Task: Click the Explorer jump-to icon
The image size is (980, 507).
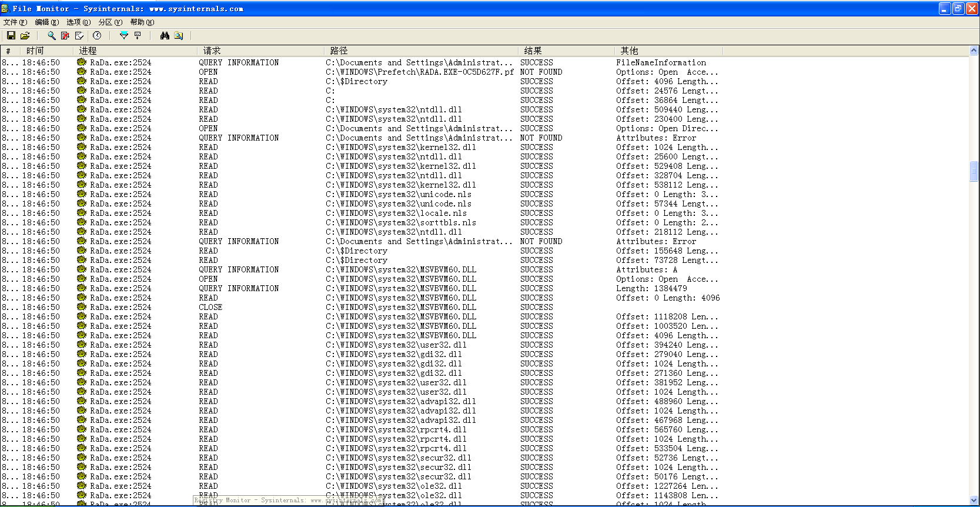Action: pos(179,36)
